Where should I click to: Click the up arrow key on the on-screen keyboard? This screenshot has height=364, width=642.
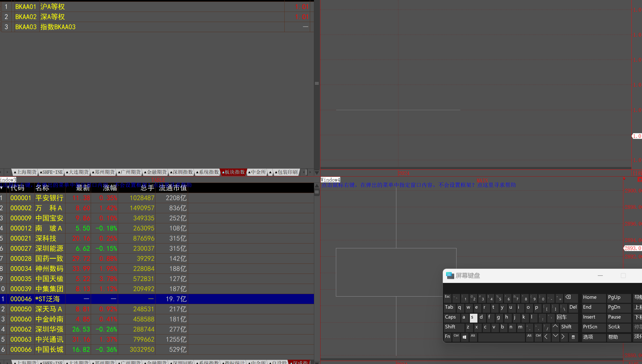(x=555, y=327)
